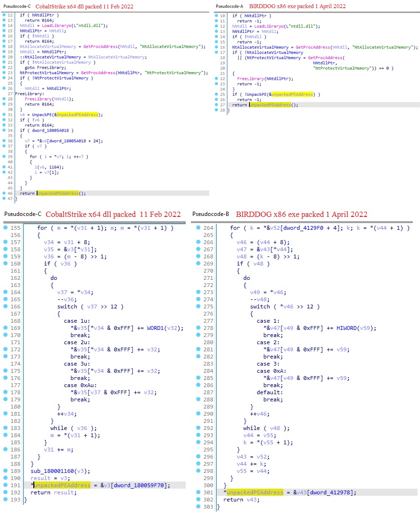
Task: Switch to the Pseudocode-A tab
Action: point(229,6)
